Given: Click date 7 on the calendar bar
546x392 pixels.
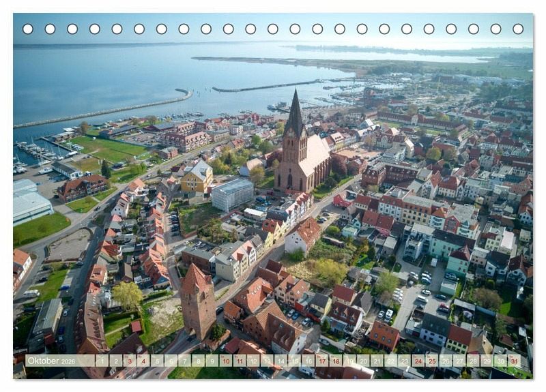Looking at the screenshot, I should tap(184, 361).
